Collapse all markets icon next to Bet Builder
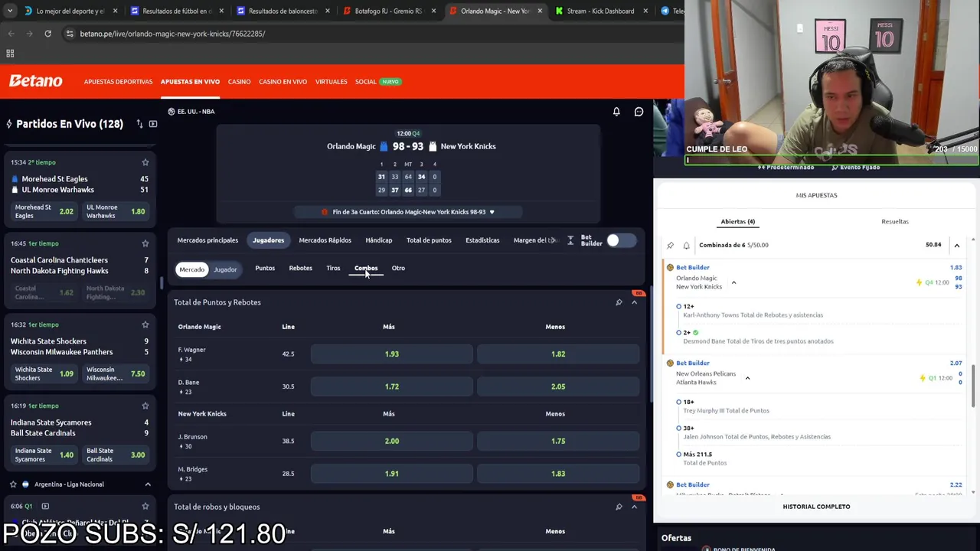980x551 pixels. 570,240
